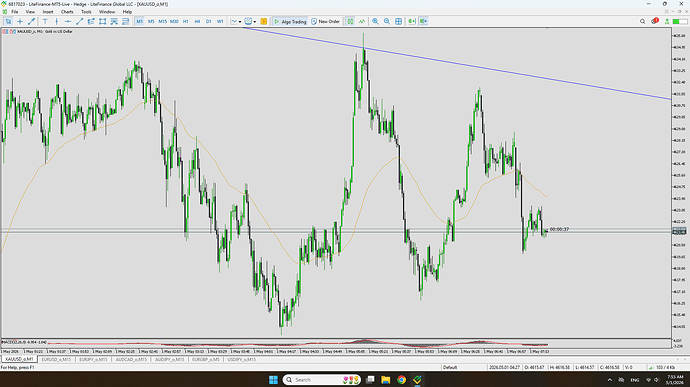Select the Fibonacci retracement tool
Screen dimensions: 690x387
[125, 21]
